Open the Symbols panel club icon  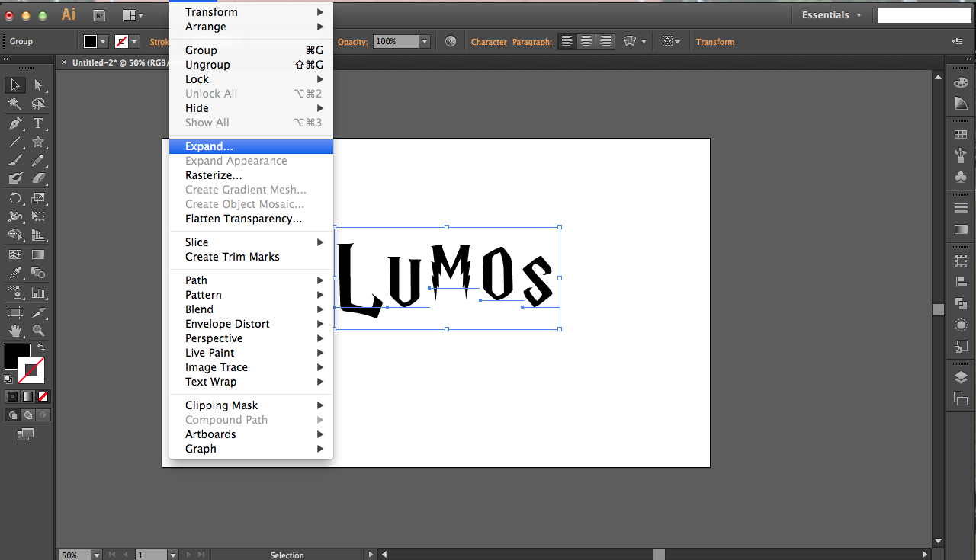click(x=961, y=177)
